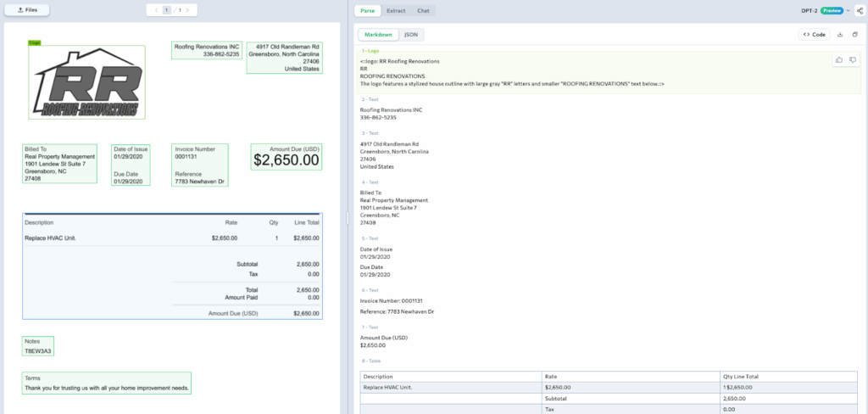Open the Extract tab
The height and width of the screenshot is (414, 868).
point(396,10)
